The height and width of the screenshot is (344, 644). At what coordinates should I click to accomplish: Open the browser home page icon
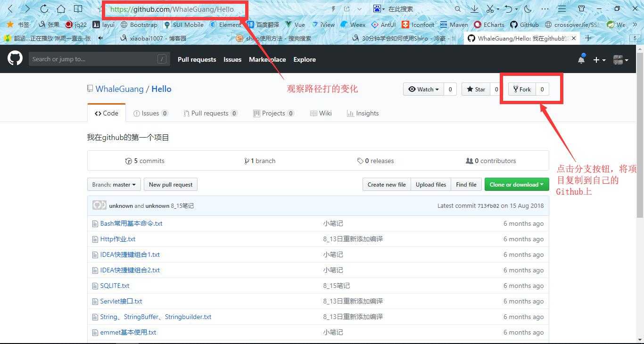click(61, 9)
